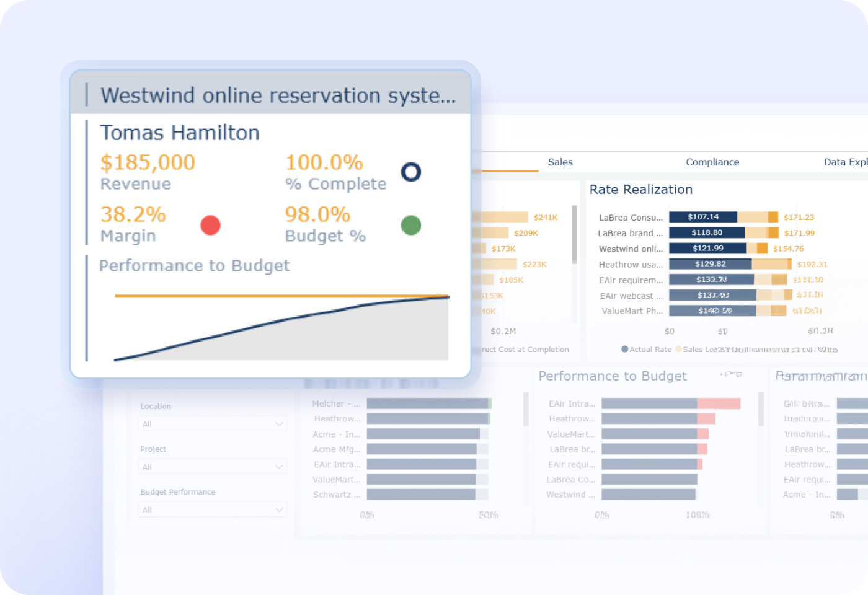Click the navy Actual Rate legend dot
Viewport: 868px width, 595px height.
point(625,349)
